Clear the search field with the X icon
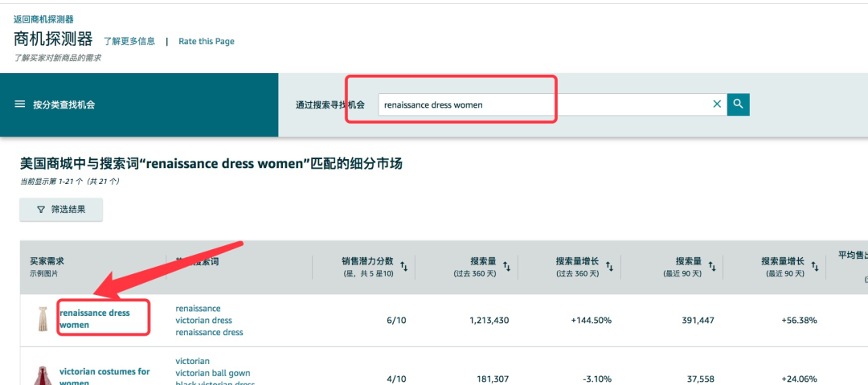The height and width of the screenshot is (385, 868). pyautogui.click(x=717, y=104)
